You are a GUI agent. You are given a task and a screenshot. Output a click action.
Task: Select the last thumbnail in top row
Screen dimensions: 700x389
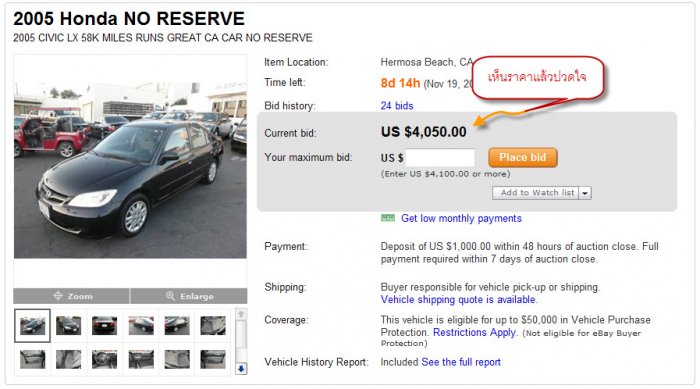(213, 326)
